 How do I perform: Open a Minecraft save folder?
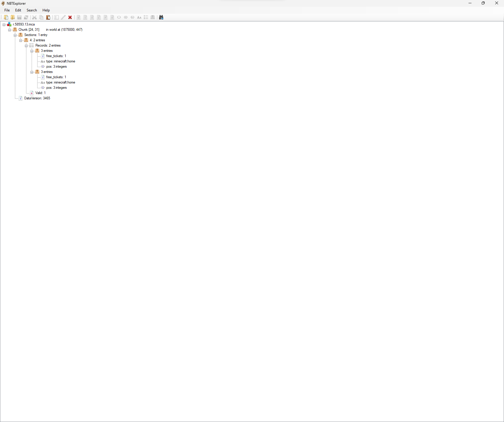[13, 17]
